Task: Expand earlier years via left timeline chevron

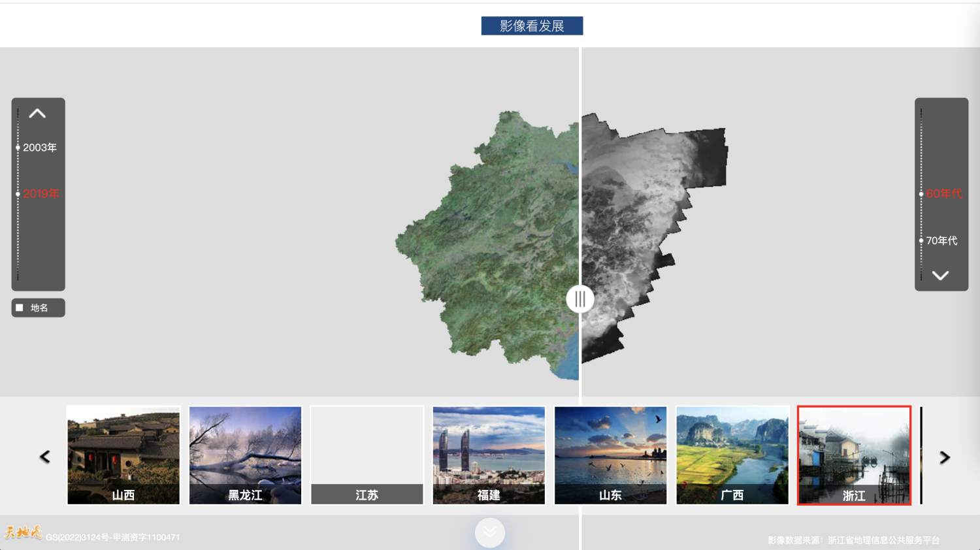Action: [x=38, y=112]
